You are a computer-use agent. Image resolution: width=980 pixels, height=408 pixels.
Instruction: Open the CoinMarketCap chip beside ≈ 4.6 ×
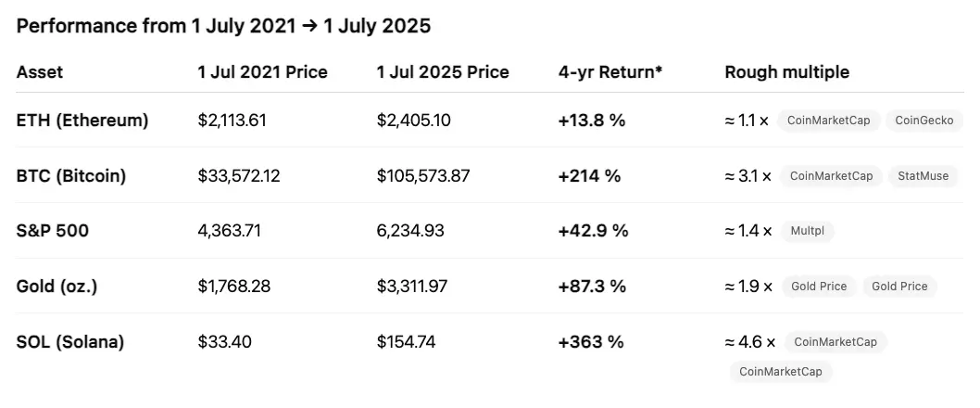pyautogui.click(x=835, y=342)
